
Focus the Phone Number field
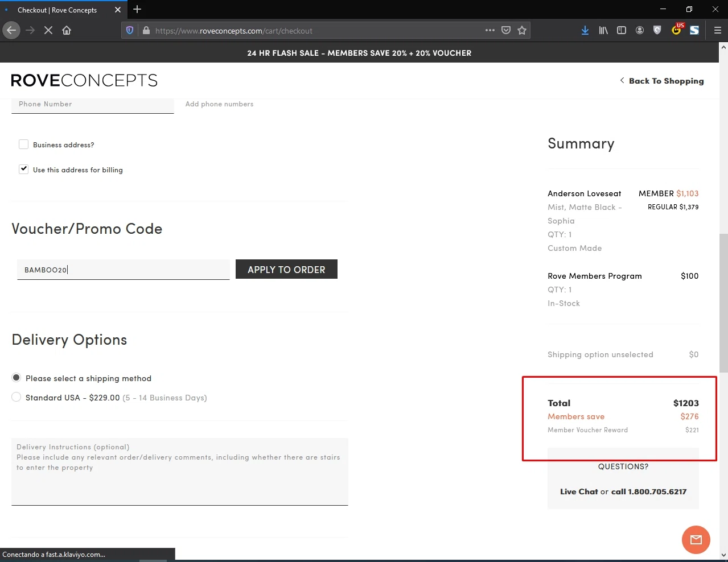(x=92, y=105)
